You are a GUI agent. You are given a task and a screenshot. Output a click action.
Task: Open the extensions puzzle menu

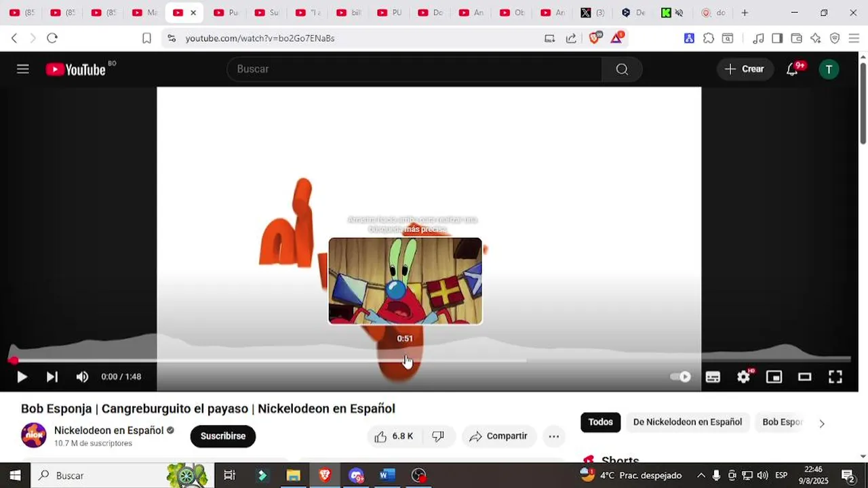pos(709,39)
